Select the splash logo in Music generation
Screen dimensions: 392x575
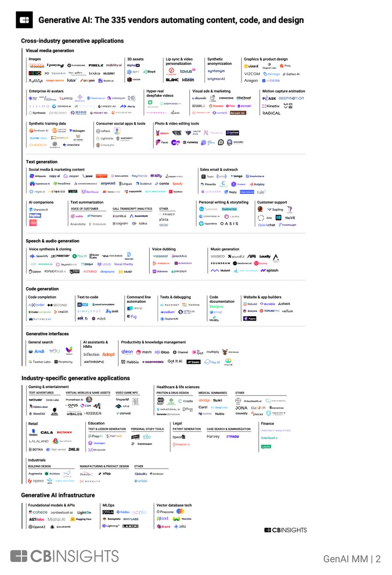click(x=269, y=271)
